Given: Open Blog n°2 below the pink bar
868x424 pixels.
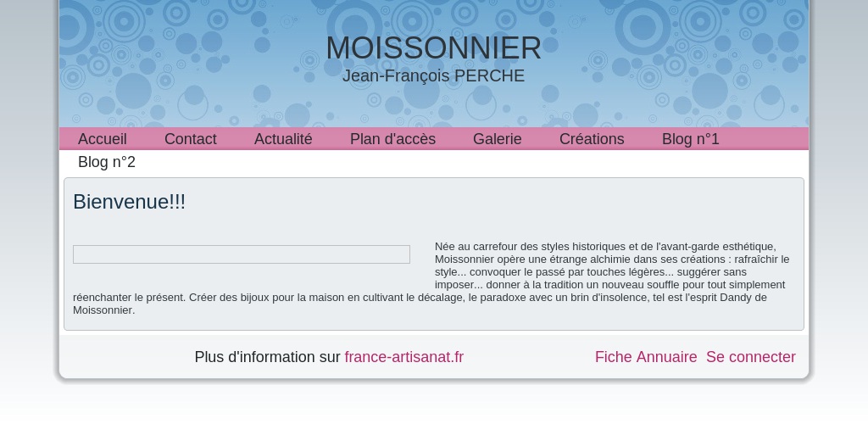Looking at the screenshot, I should (x=107, y=162).
